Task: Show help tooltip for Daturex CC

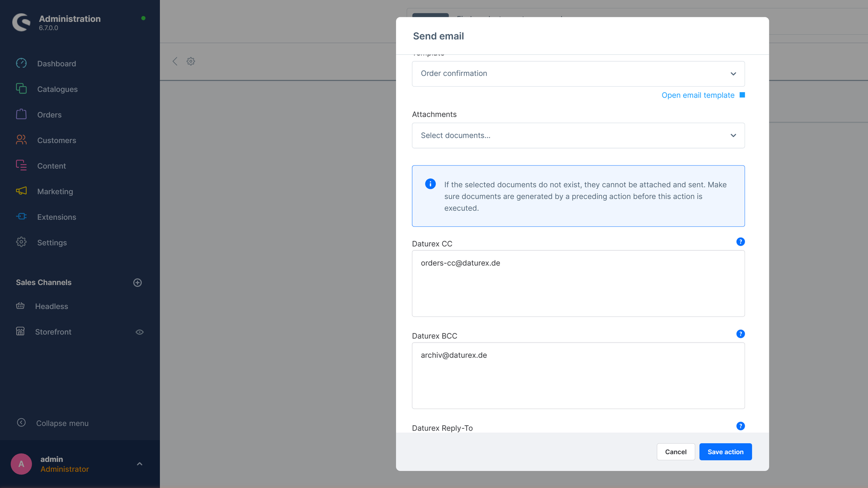Action: [x=741, y=242]
